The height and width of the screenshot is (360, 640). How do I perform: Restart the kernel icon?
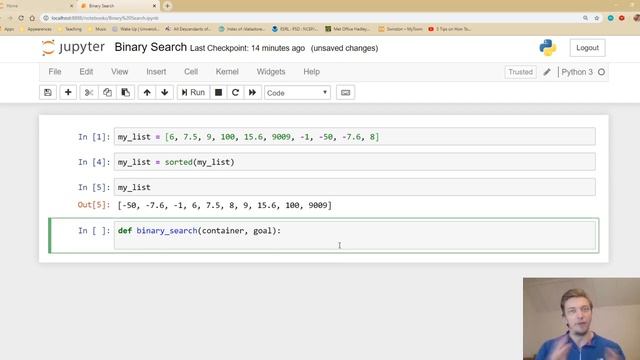coord(236,93)
